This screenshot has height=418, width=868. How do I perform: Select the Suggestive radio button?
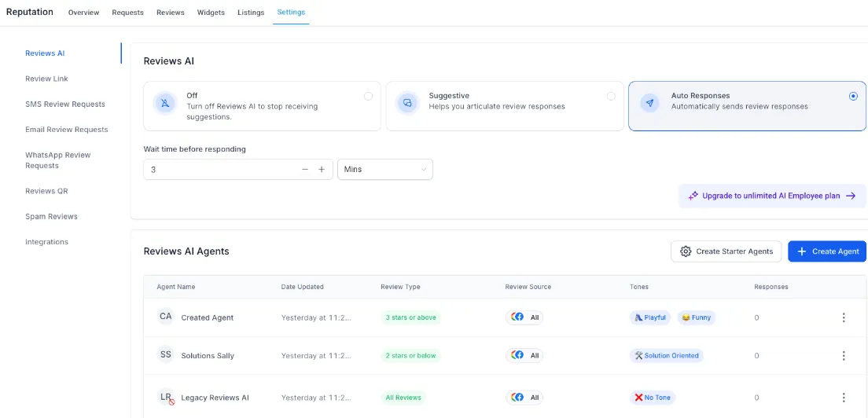click(x=611, y=96)
